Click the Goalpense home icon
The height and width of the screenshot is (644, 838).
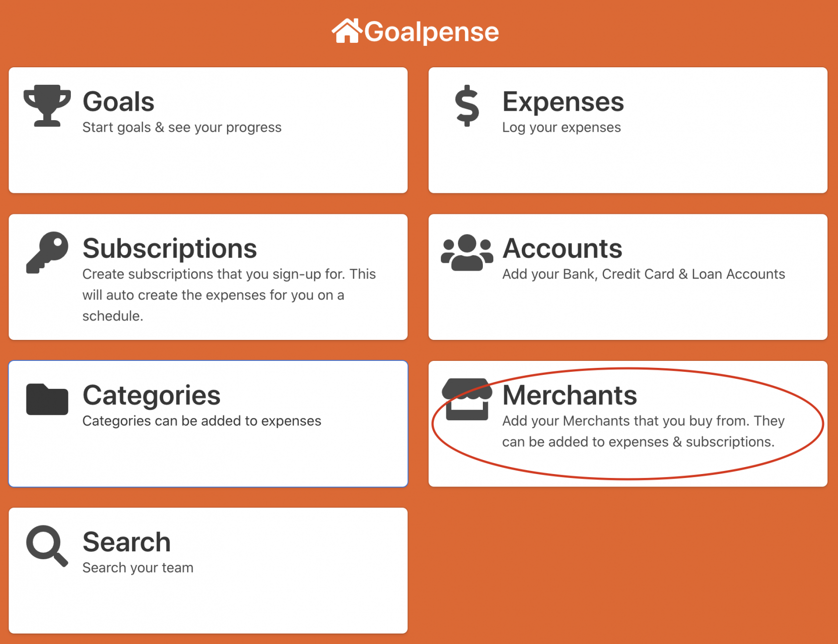347,31
